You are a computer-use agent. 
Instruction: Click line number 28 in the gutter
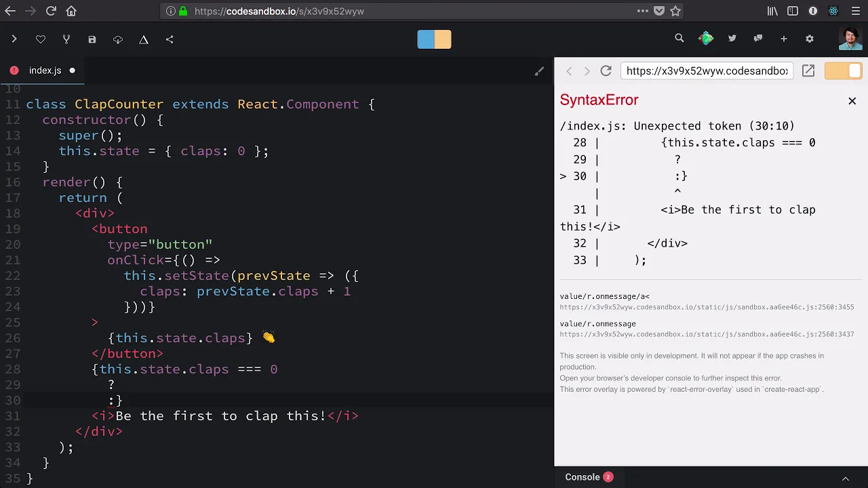point(13,369)
